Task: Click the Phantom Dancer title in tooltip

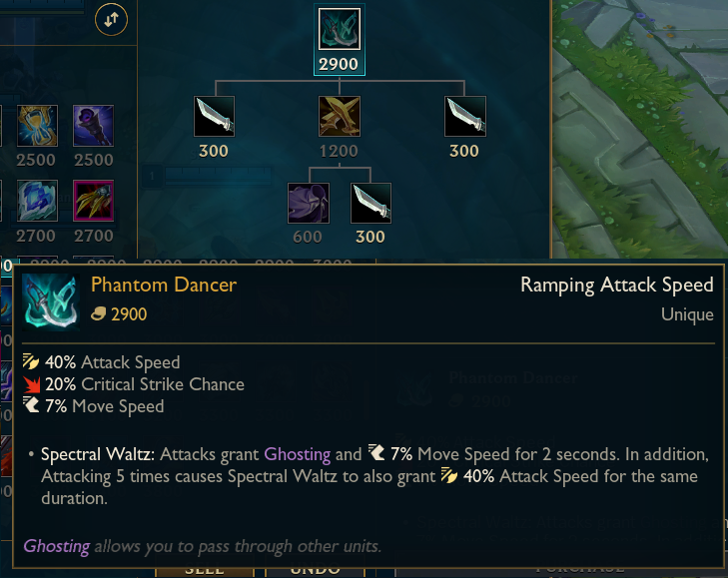Action: click(x=164, y=285)
